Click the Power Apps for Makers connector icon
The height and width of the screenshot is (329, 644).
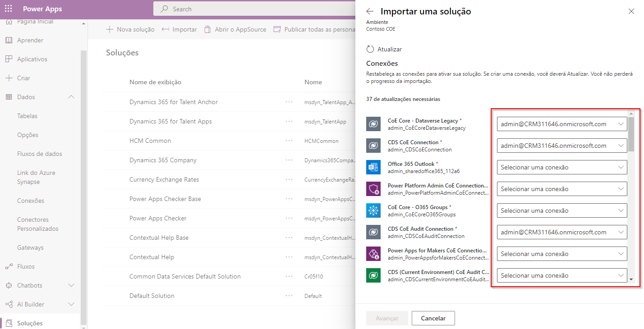click(x=374, y=254)
